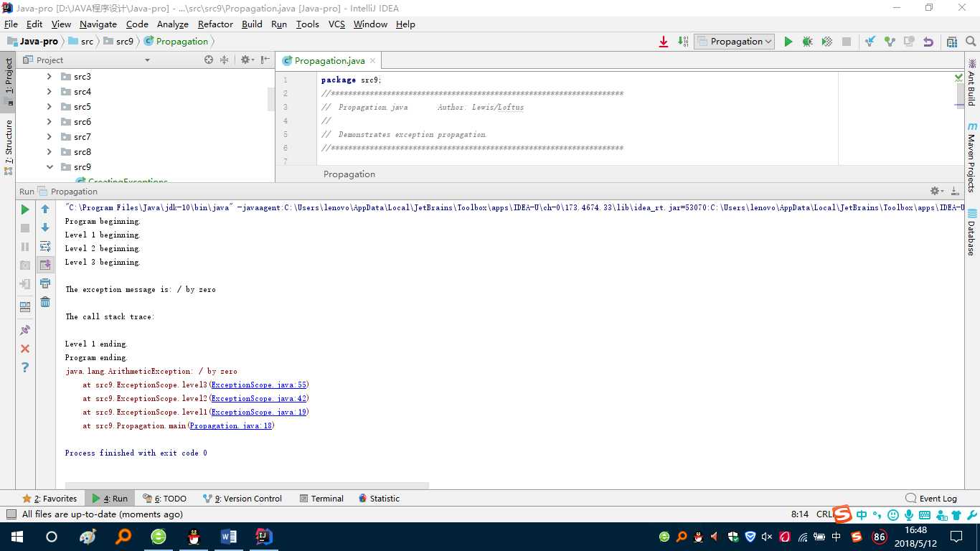Expand the src5 folder

pos(50,107)
